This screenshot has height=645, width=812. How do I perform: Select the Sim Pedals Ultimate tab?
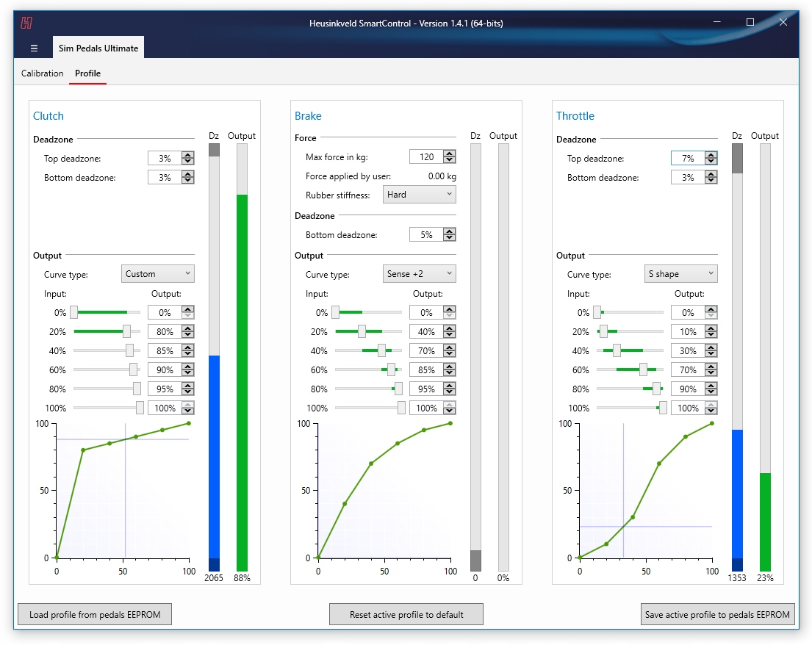[x=98, y=48]
